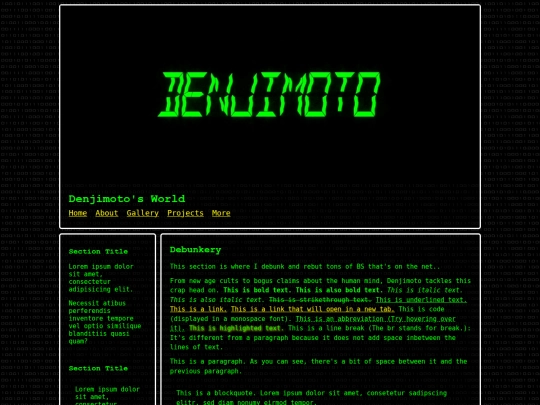
Task: Open the Gallery navigation link
Action: point(142,213)
